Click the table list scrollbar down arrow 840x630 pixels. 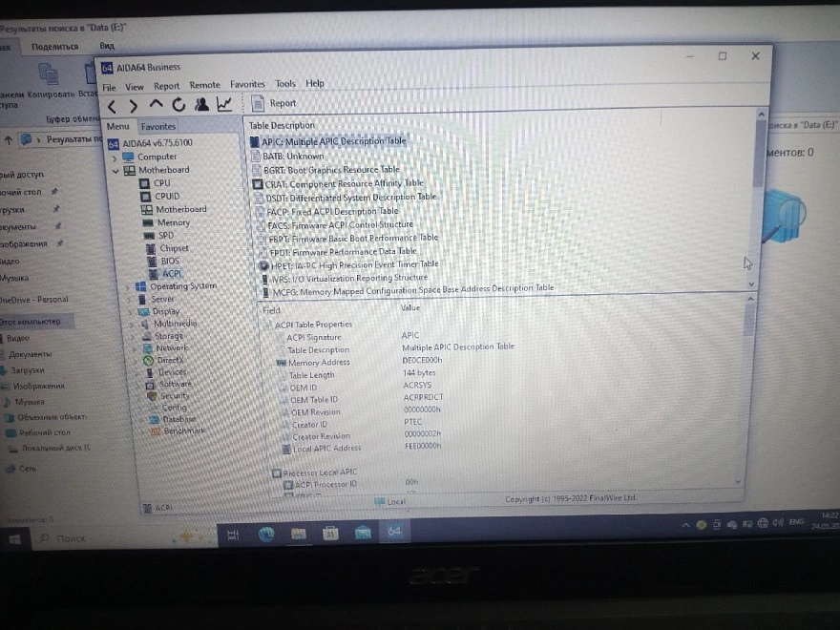(751, 284)
